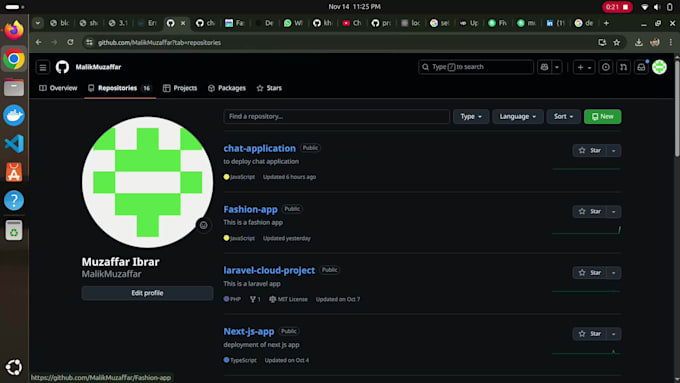This screenshot has height=383, width=680.
Task: Expand the Sort dropdown
Action: point(563,117)
